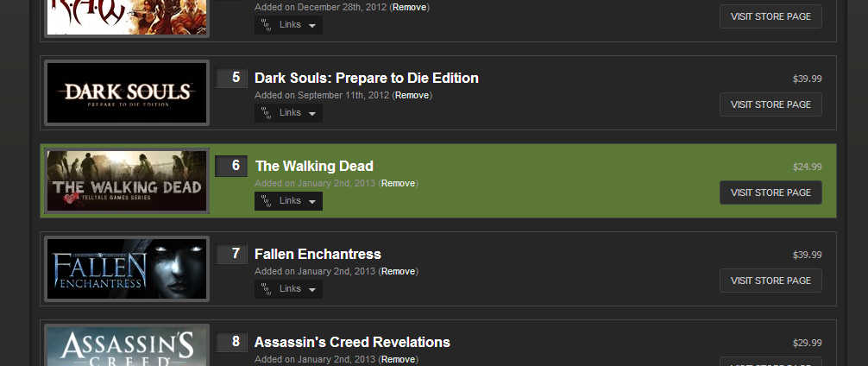This screenshot has height=366, width=868.
Task: Click the links icon under The Walking Dead
Action: (x=267, y=201)
